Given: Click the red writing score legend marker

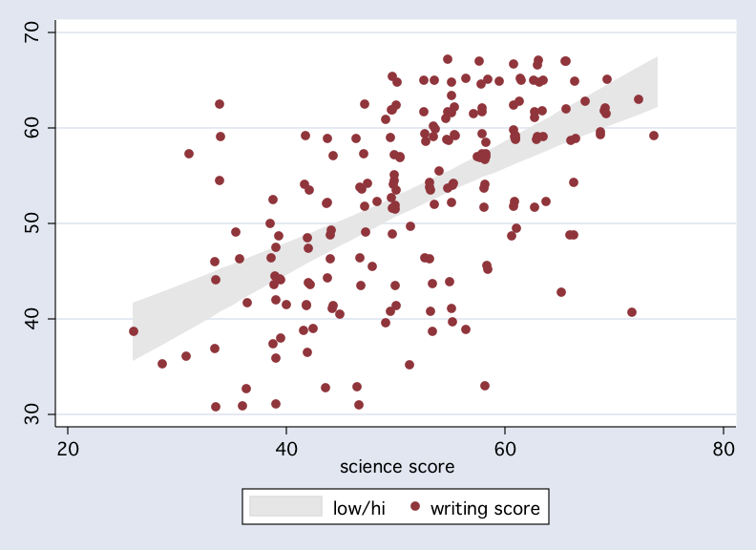Looking at the screenshot, I should [414, 507].
